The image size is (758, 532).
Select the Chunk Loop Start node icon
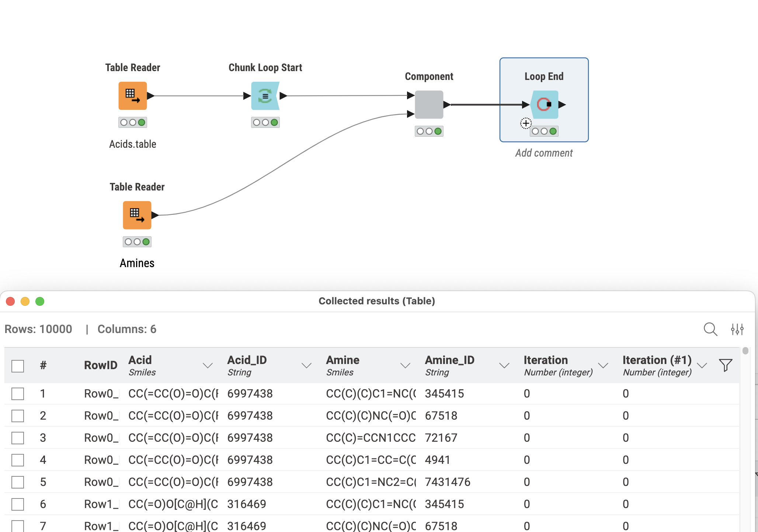[x=265, y=96]
